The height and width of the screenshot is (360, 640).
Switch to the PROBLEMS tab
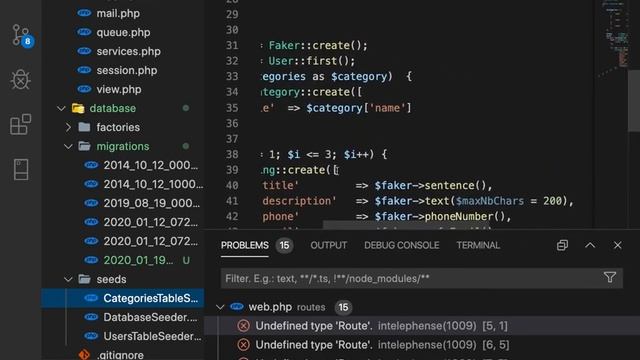pos(244,245)
